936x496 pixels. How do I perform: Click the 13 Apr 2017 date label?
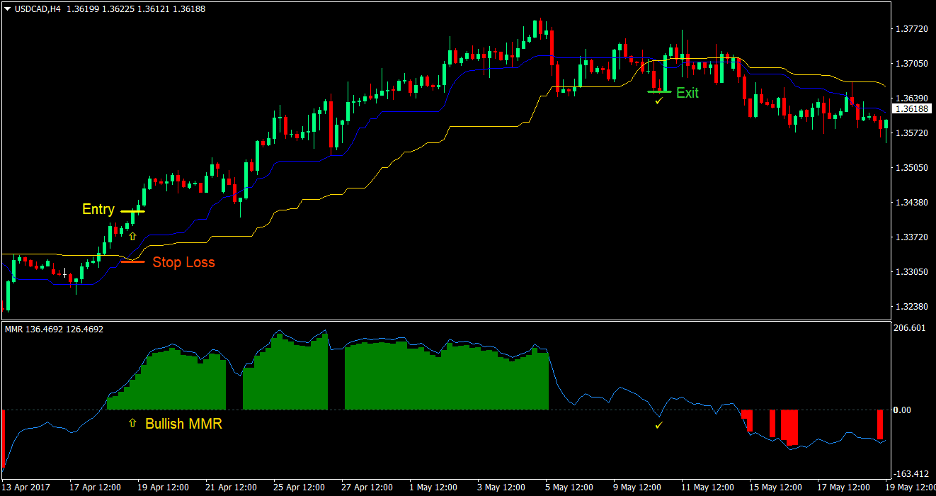24,486
